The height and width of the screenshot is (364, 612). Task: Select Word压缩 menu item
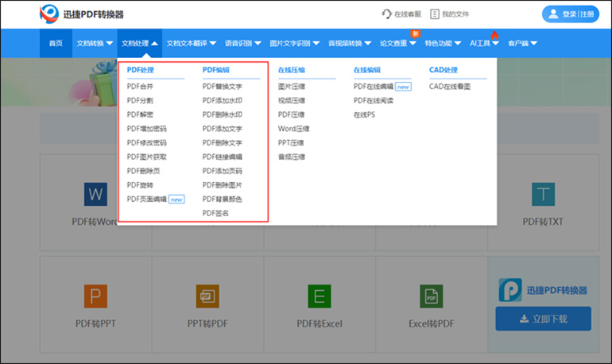click(293, 129)
